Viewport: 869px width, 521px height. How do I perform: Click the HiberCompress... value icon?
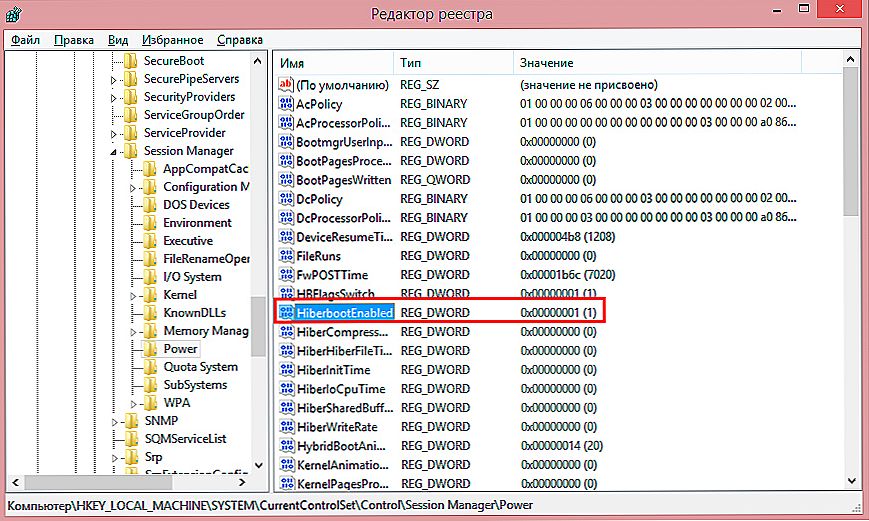point(287,331)
